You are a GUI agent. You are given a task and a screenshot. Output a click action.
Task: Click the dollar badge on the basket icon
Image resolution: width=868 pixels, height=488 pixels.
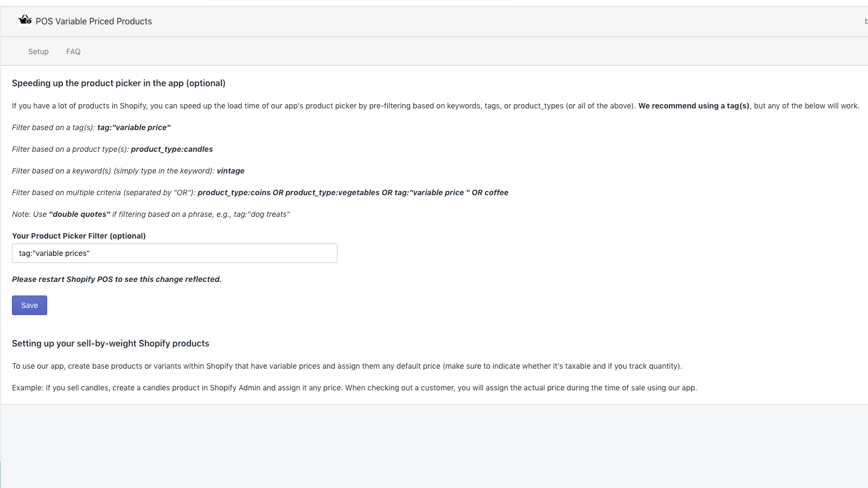(x=28, y=22)
